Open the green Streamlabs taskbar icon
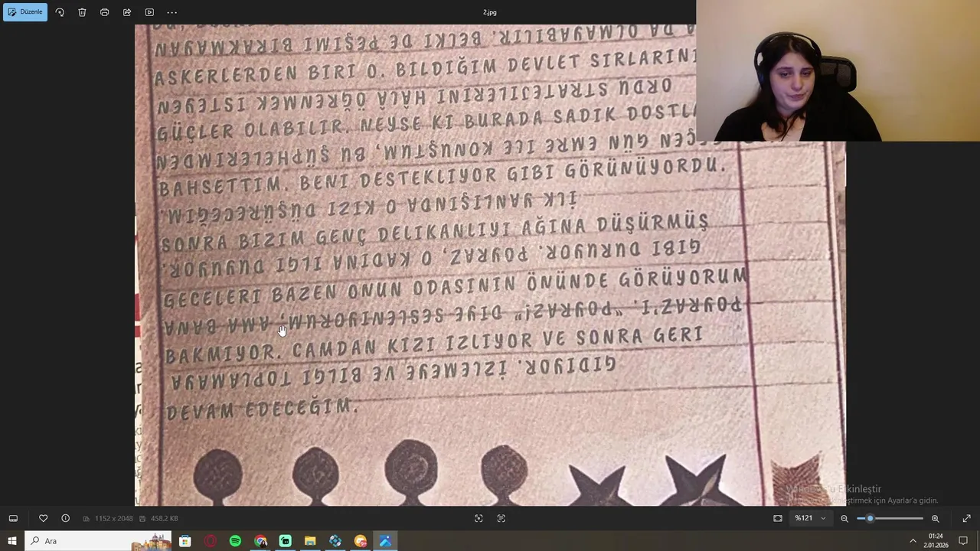The image size is (980, 551). point(286,541)
